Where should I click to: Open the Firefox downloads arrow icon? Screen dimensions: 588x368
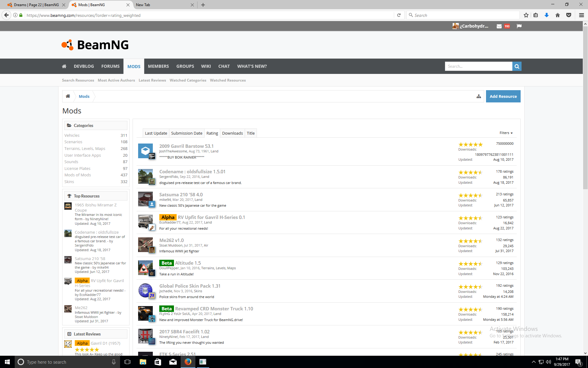547,15
